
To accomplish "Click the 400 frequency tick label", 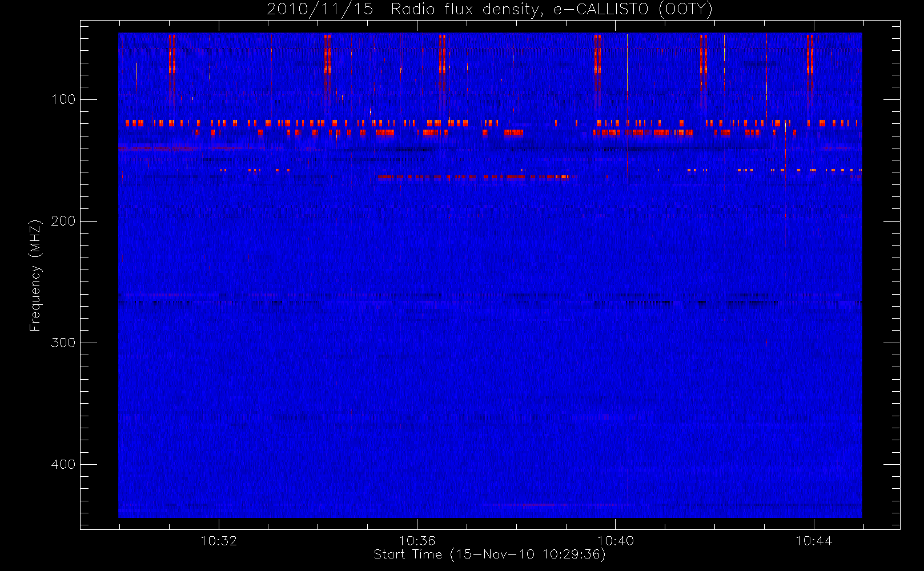I will tap(63, 464).
